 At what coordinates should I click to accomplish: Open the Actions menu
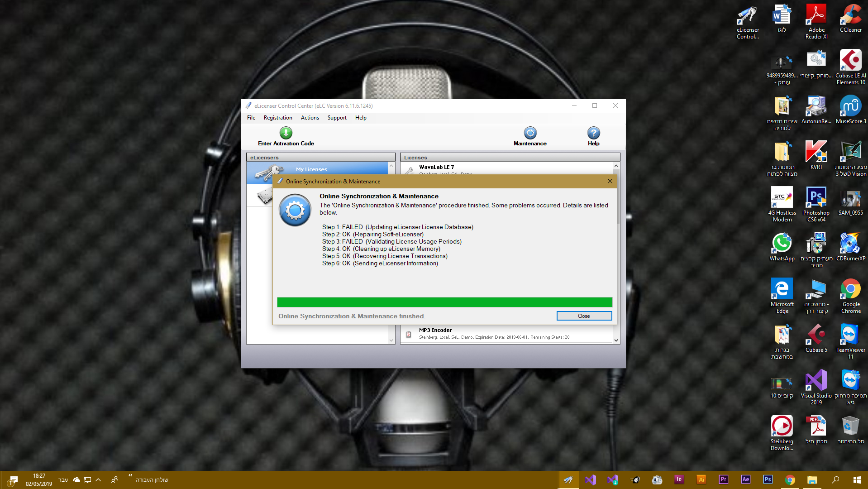310,118
